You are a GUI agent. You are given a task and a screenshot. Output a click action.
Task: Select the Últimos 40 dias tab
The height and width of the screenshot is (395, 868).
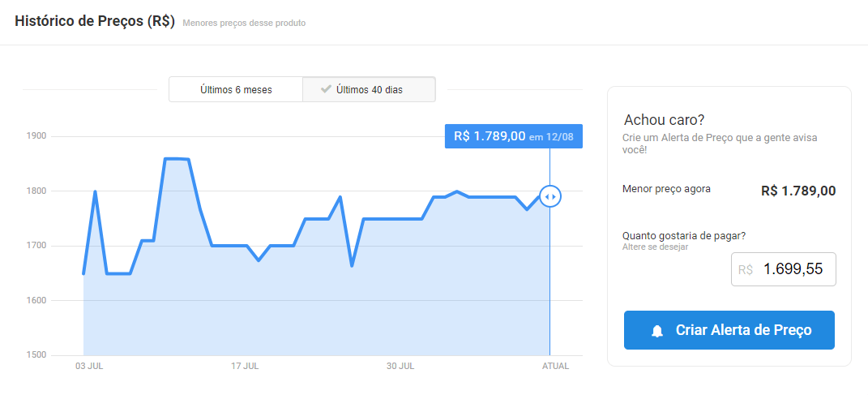click(369, 90)
